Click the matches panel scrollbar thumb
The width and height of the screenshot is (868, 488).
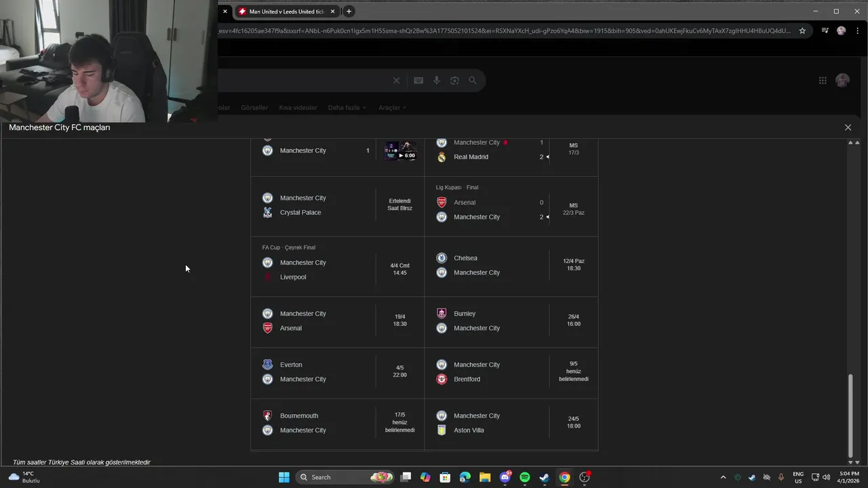[850, 415]
